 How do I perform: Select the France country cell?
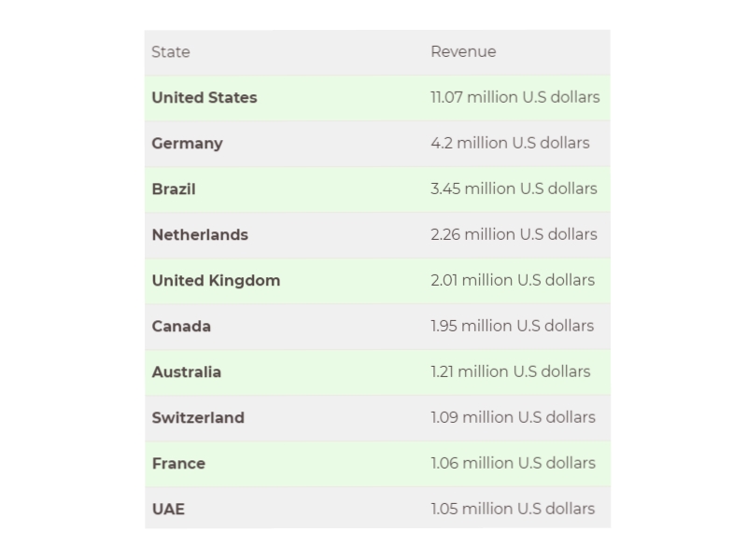178,464
